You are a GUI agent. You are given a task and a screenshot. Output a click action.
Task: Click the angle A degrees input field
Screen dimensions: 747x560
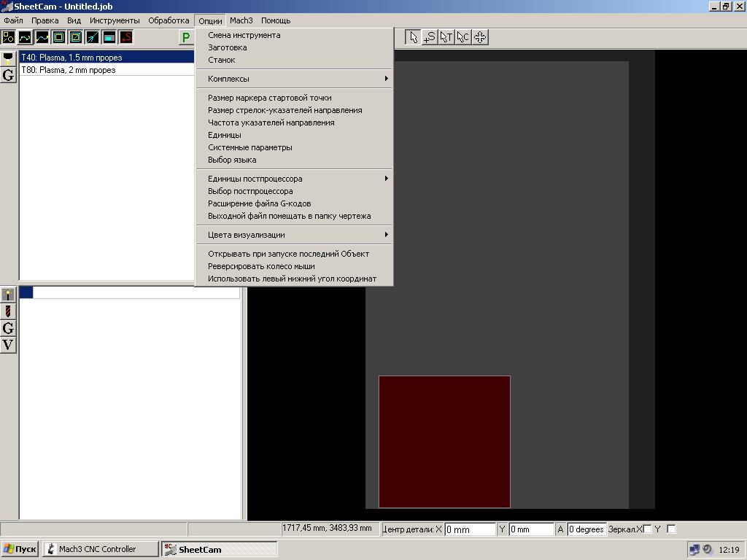point(587,529)
